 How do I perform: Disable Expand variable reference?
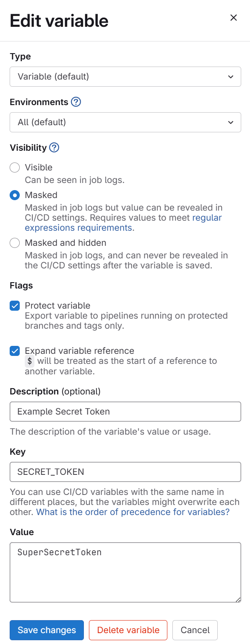click(15, 351)
